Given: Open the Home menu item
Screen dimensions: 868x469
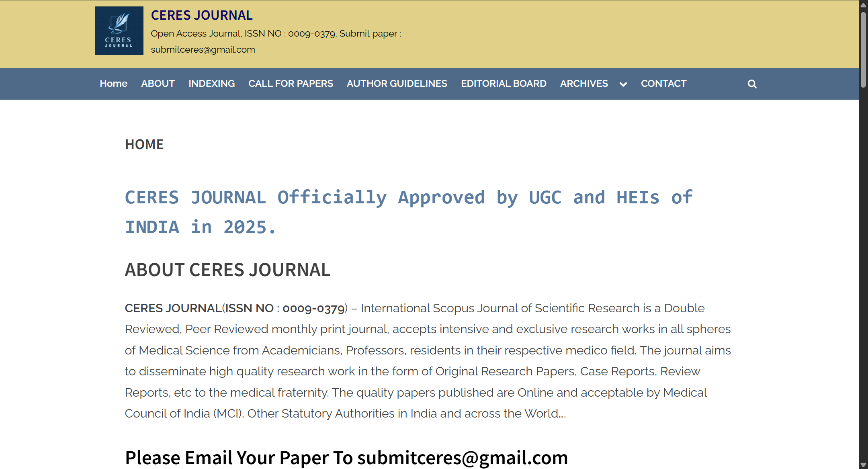Looking at the screenshot, I should pyautogui.click(x=113, y=84).
